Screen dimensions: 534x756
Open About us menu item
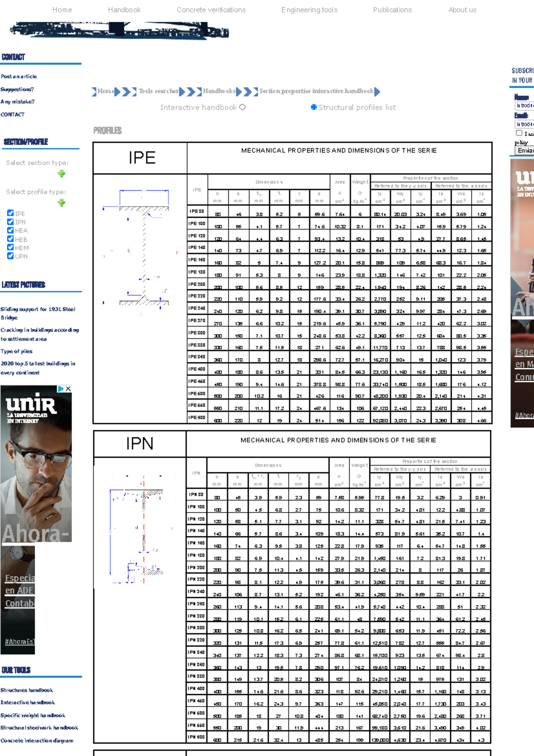(x=462, y=10)
